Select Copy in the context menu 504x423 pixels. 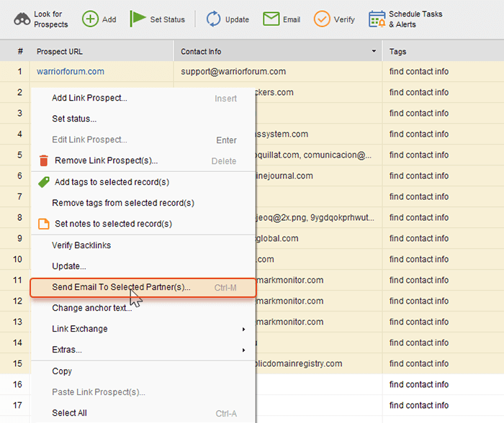click(x=143, y=371)
